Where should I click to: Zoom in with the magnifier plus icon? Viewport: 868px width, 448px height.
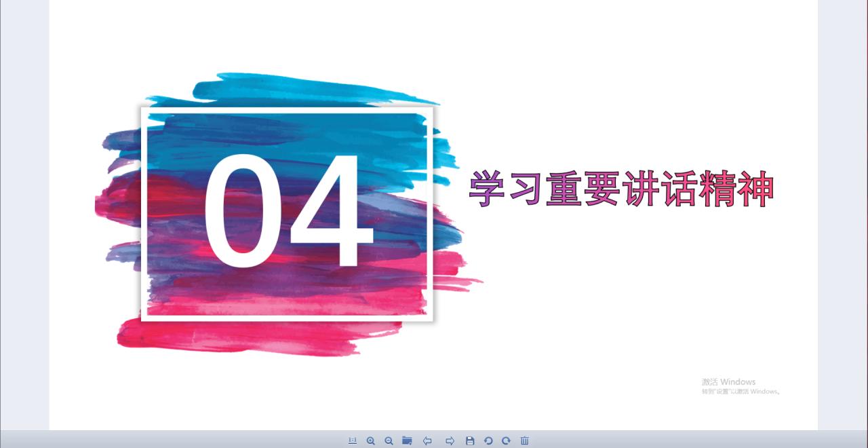coord(371,441)
